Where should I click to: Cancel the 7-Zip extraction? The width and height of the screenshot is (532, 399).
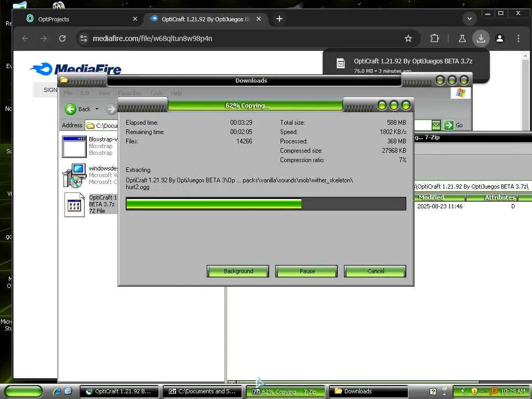pyautogui.click(x=375, y=271)
